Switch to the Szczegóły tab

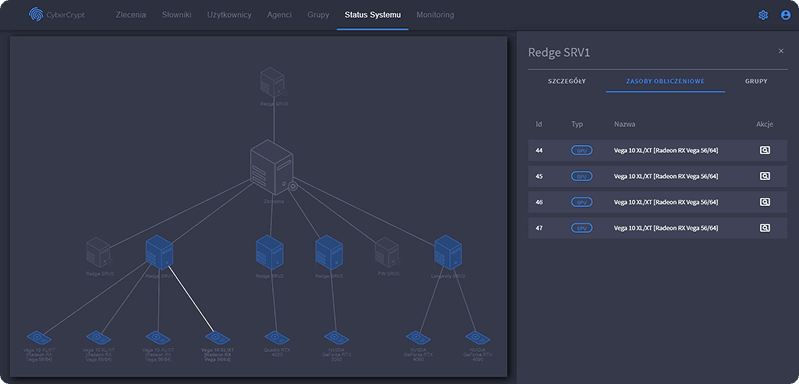[567, 81]
